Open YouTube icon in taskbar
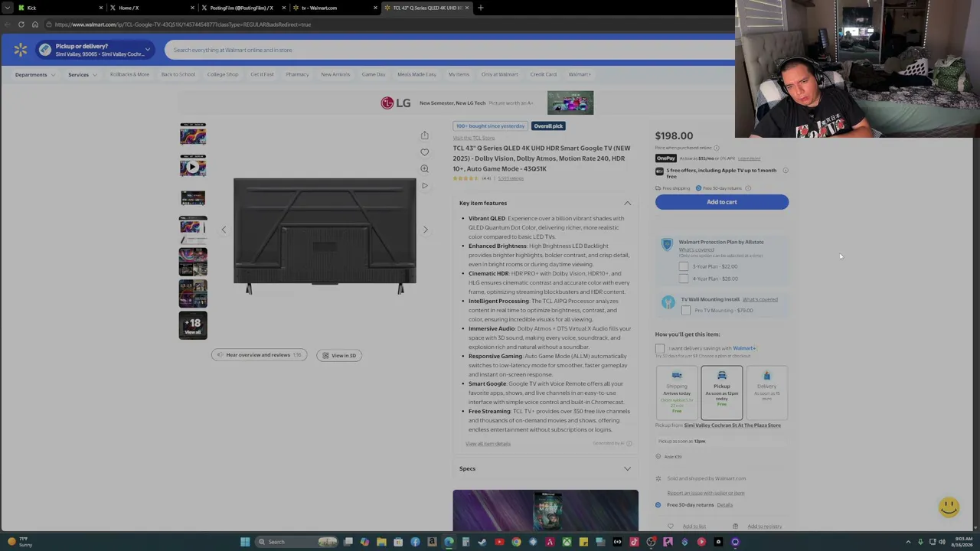The width and height of the screenshot is (980, 551). coord(499,542)
